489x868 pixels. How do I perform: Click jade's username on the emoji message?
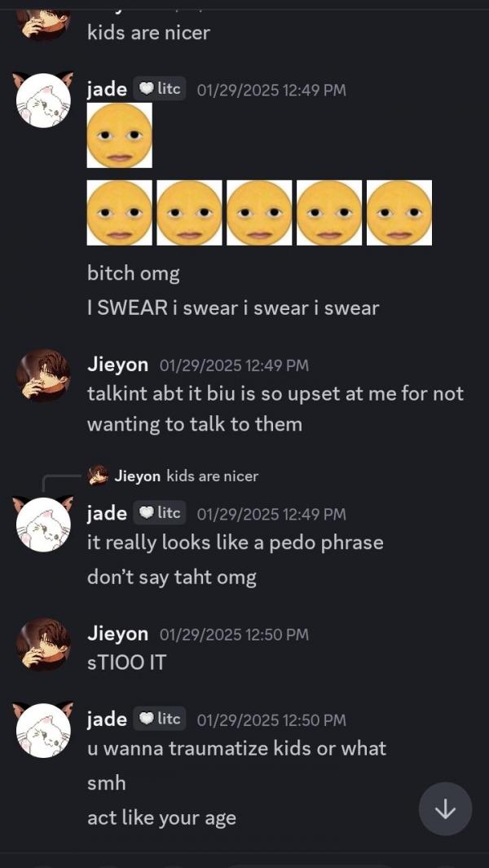pyautogui.click(x=107, y=89)
